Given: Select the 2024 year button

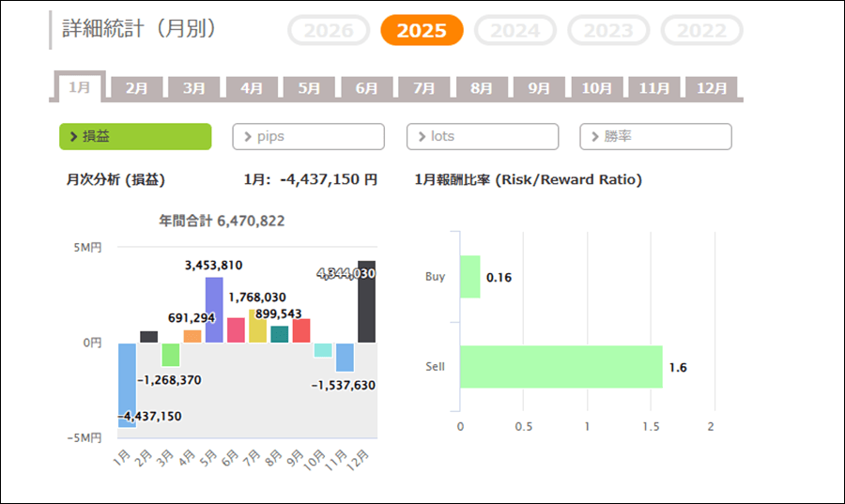Looking at the screenshot, I should [x=515, y=30].
